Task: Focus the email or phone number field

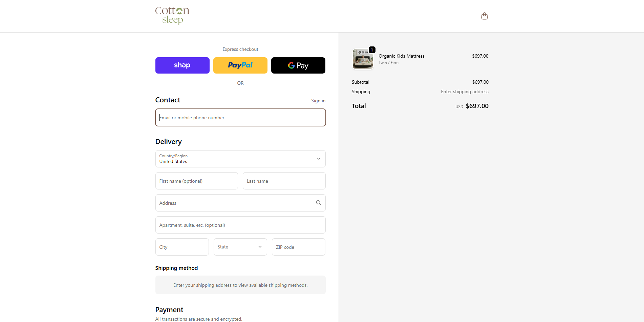Action: point(240,117)
